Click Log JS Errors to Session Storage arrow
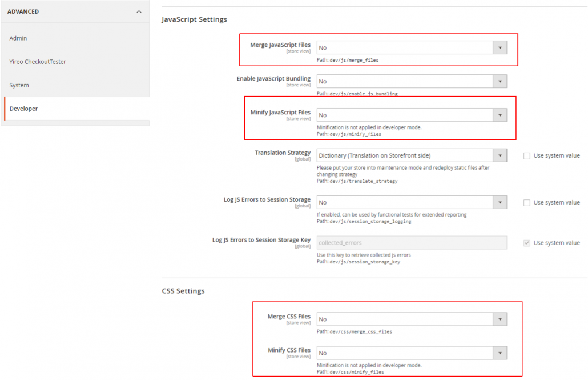This screenshot has width=588, height=380. (500, 202)
